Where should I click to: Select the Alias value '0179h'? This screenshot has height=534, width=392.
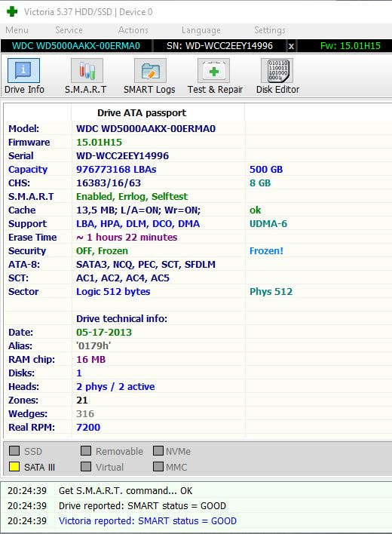click(x=93, y=346)
